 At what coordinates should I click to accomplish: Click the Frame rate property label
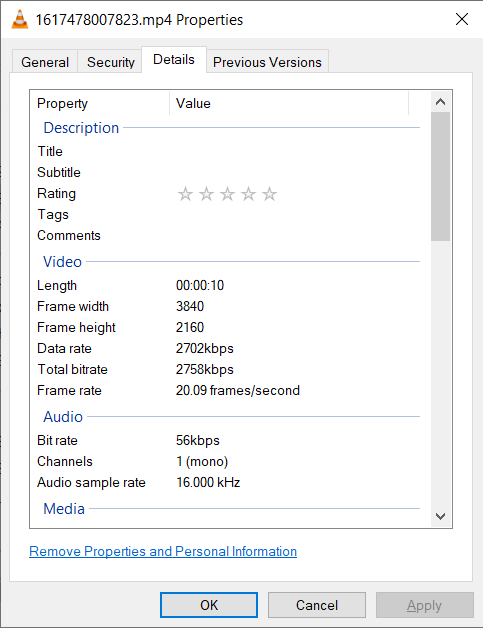[69, 390]
